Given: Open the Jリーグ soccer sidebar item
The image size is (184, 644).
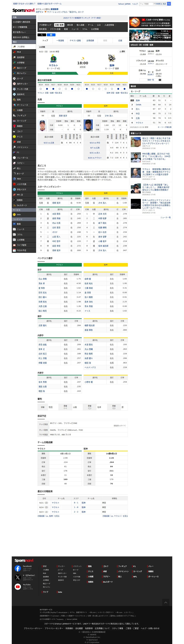Looking at the screenshot, I should point(24,79).
